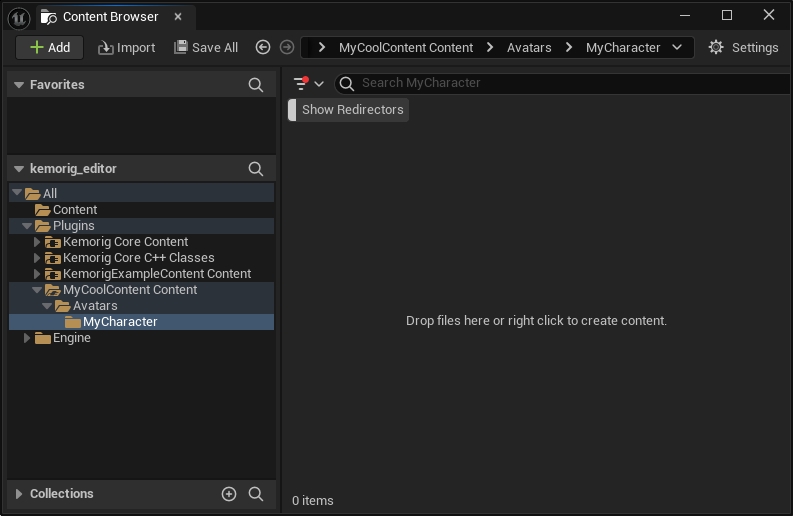The image size is (793, 516).
Task: Search collections using the magnifier icon
Action: [x=256, y=494]
